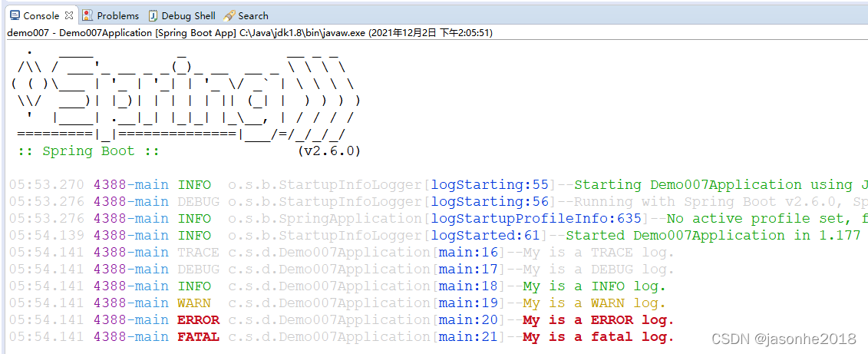Click 'My is a fatal log.' message

tap(599, 337)
